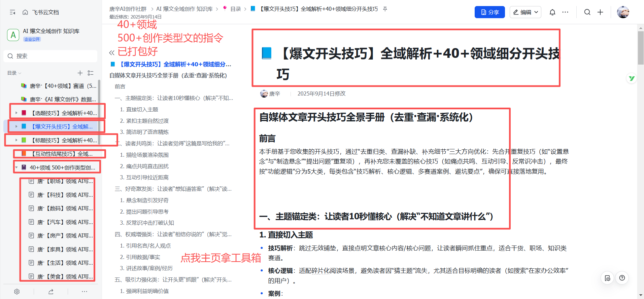This screenshot has height=299, width=644.
Task: Open the help question mark button
Action: point(622,278)
